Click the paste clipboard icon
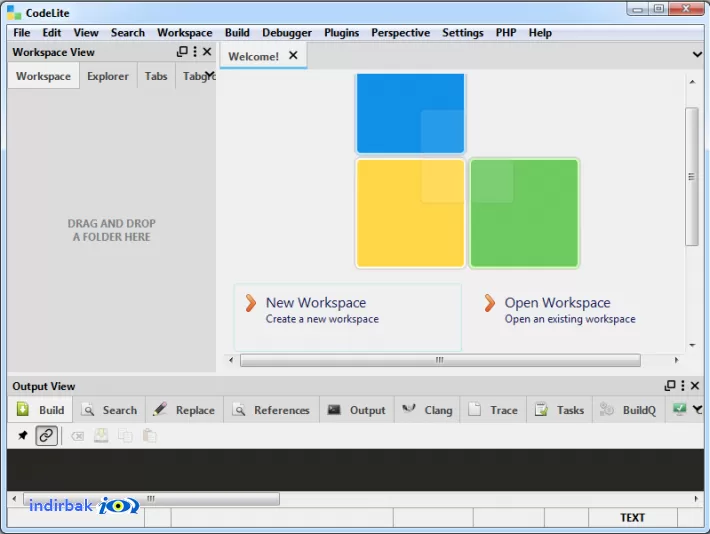 tap(149, 436)
